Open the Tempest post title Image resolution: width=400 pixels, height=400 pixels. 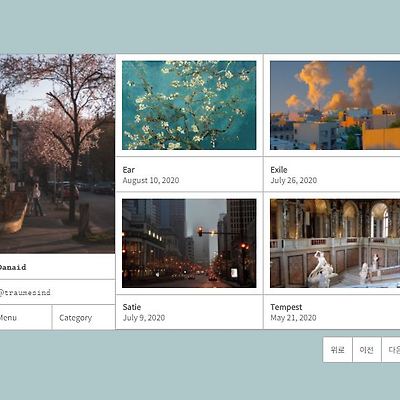(286, 307)
